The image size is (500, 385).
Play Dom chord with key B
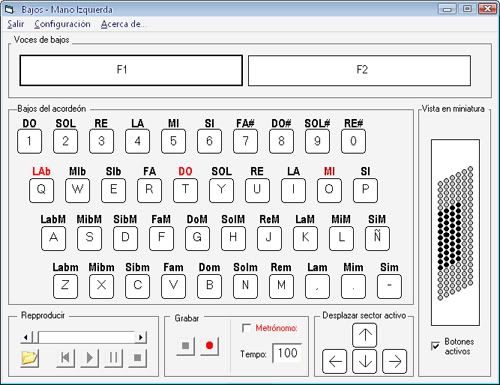tap(210, 286)
